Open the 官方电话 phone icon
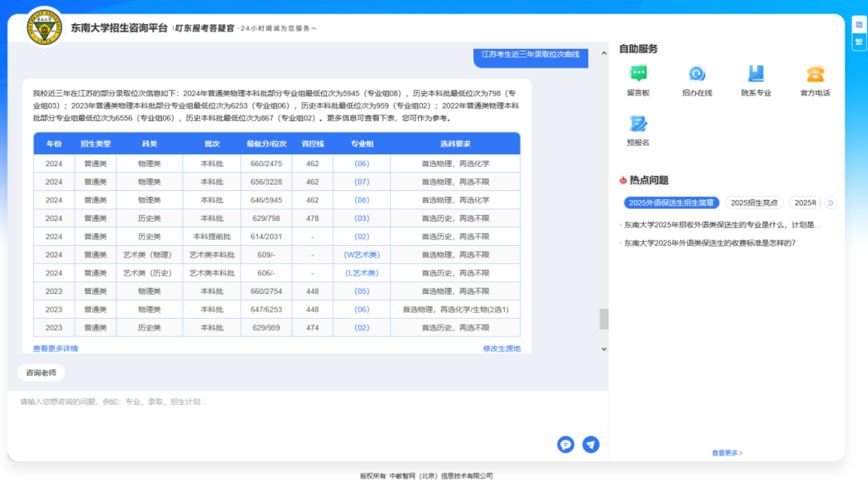The width and height of the screenshot is (868, 481). pos(816,74)
